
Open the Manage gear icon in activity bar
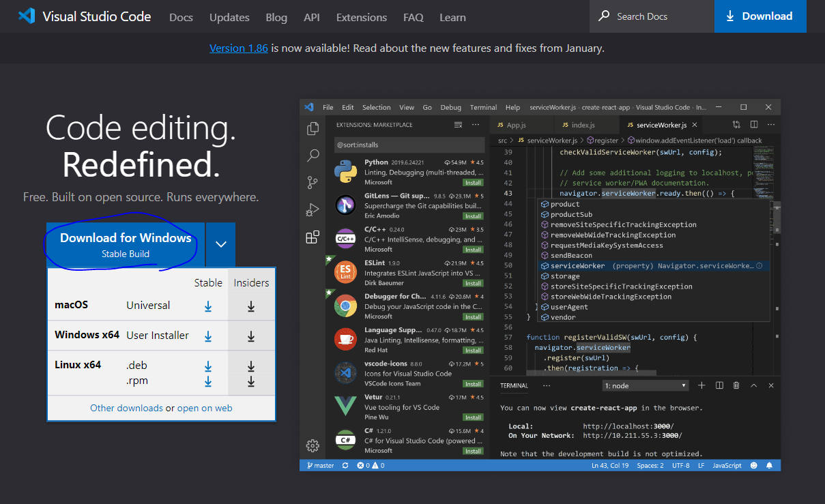tap(313, 445)
